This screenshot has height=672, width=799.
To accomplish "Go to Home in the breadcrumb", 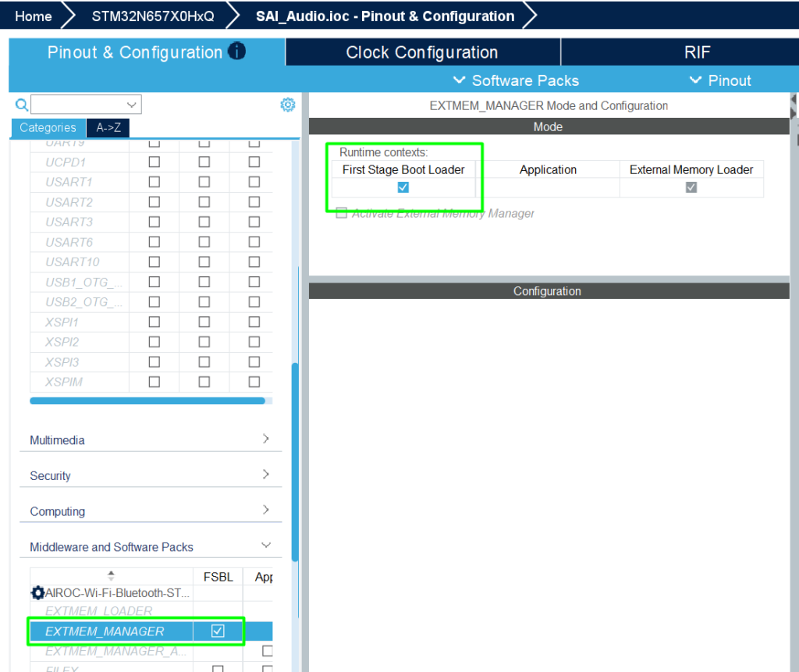I will (34, 16).
